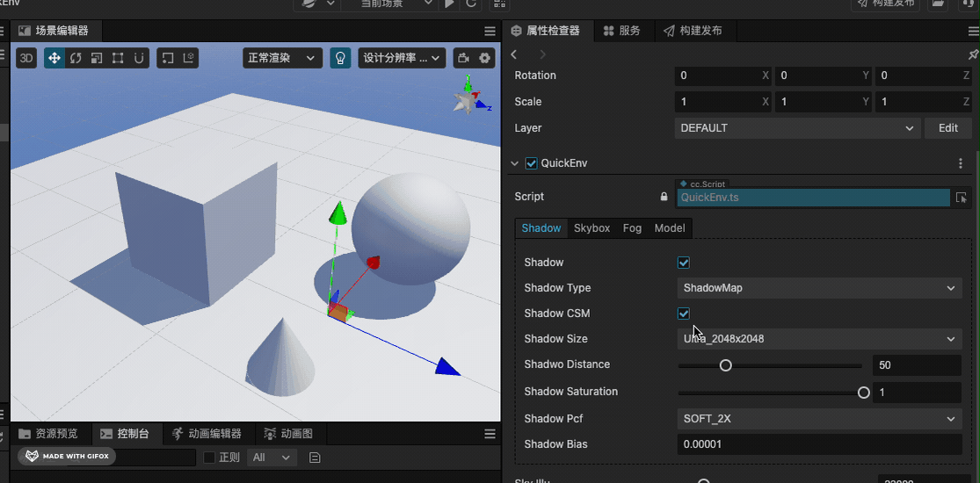This screenshot has height=483, width=980.
Task: Switch to the 控制台 tab
Action: pos(127,434)
